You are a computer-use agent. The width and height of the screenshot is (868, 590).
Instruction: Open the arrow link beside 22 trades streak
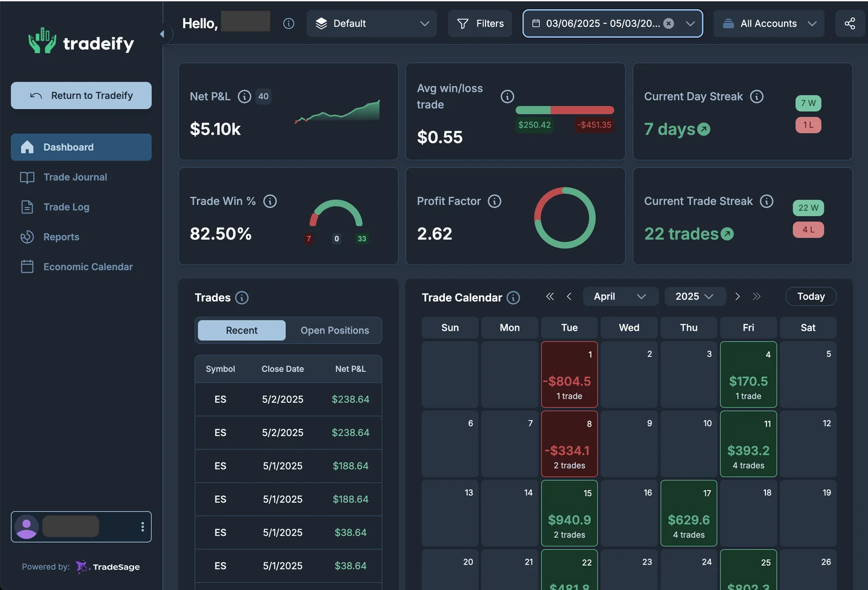pyautogui.click(x=727, y=234)
